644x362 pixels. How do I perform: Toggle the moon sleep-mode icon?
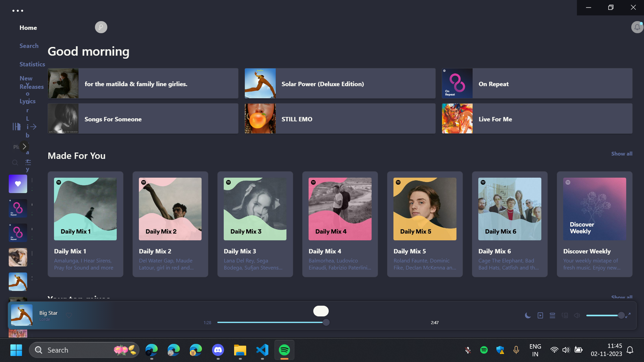coord(528,315)
